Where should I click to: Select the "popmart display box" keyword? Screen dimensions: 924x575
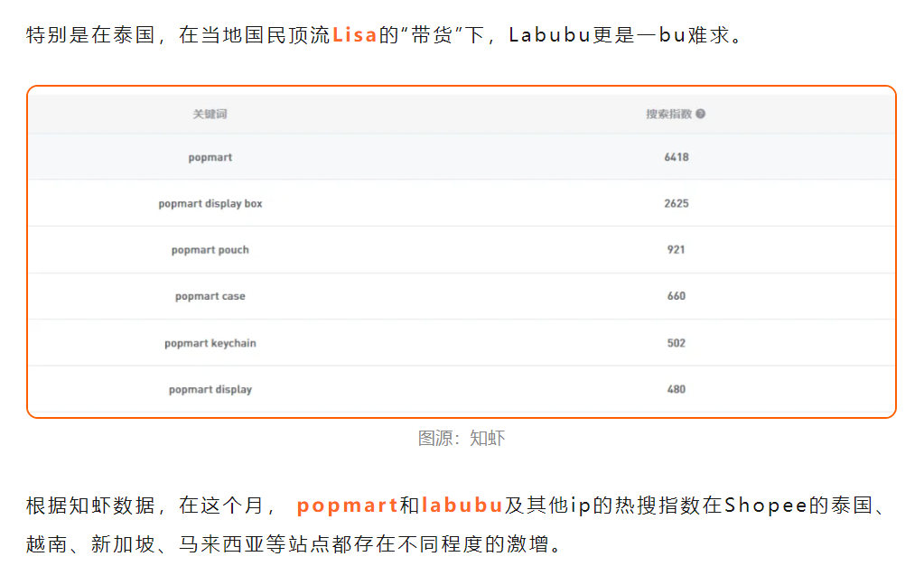pyautogui.click(x=210, y=203)
